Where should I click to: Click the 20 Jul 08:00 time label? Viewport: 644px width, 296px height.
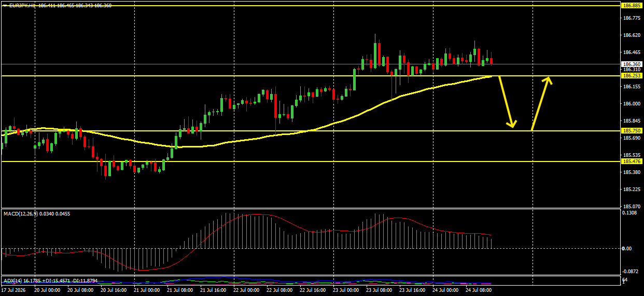[x=80, y=290]
